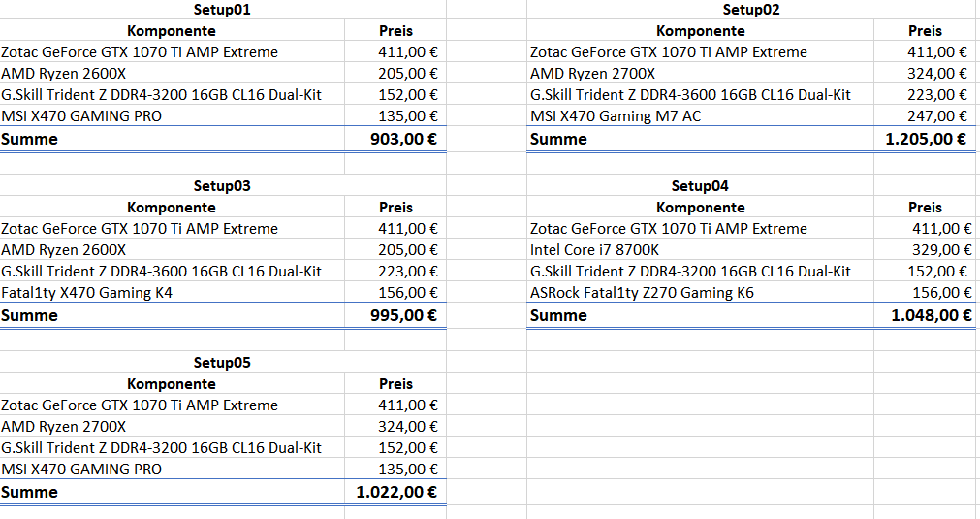
Task: Select Zotac GeForce GTX 1070 Ti cell in Setup02
Action: click(700, 52)
